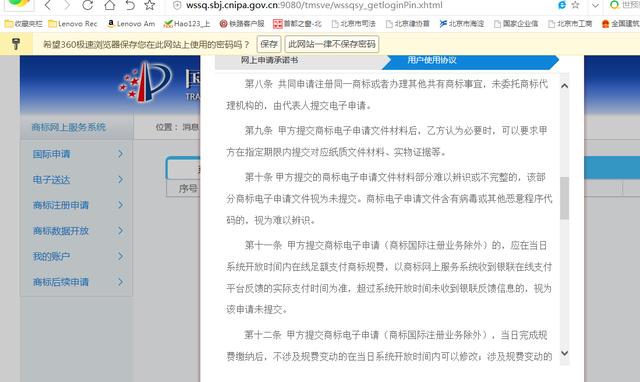Open the 北京律协普 bookmark
This screenshot has height=382, width=640.
pos(407,24)
